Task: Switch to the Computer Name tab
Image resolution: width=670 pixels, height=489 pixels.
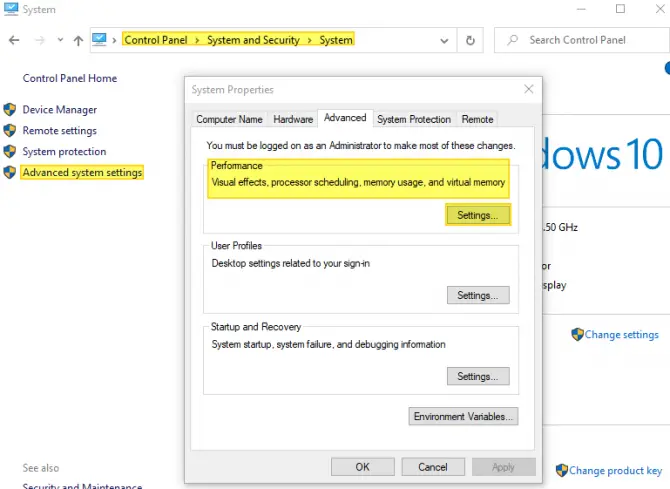Action: click(229, 119)
